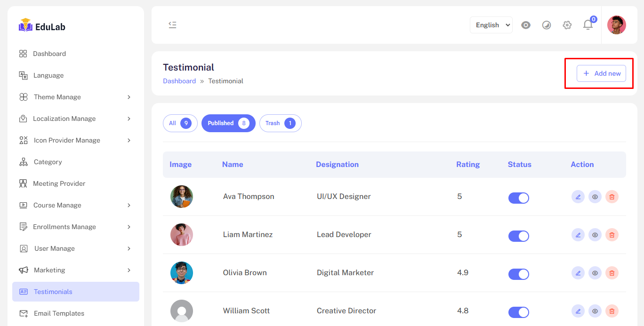Select the All testimonials tab
This screenshot has width=644, height=326.
click(180, 123)
